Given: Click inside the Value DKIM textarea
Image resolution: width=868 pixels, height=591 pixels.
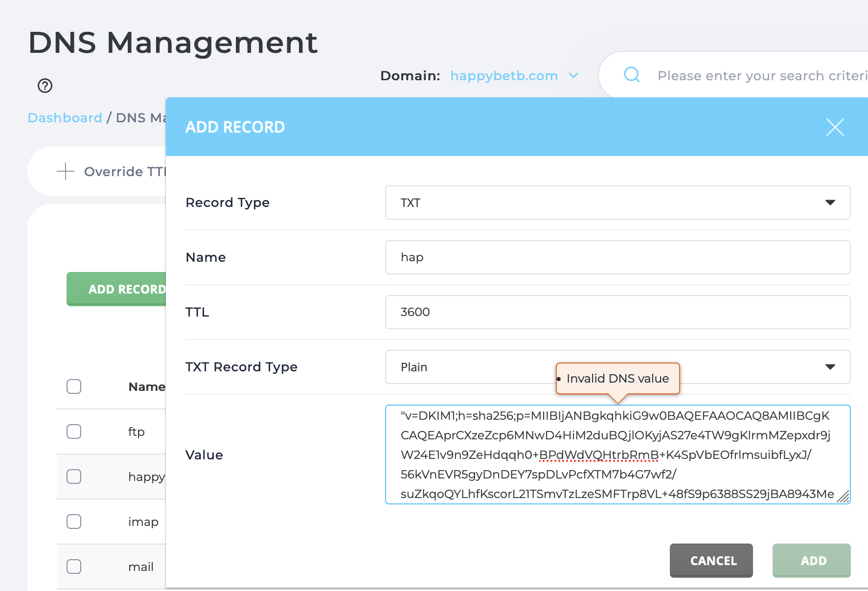Looking at the screenshot, I should [617, 455].
